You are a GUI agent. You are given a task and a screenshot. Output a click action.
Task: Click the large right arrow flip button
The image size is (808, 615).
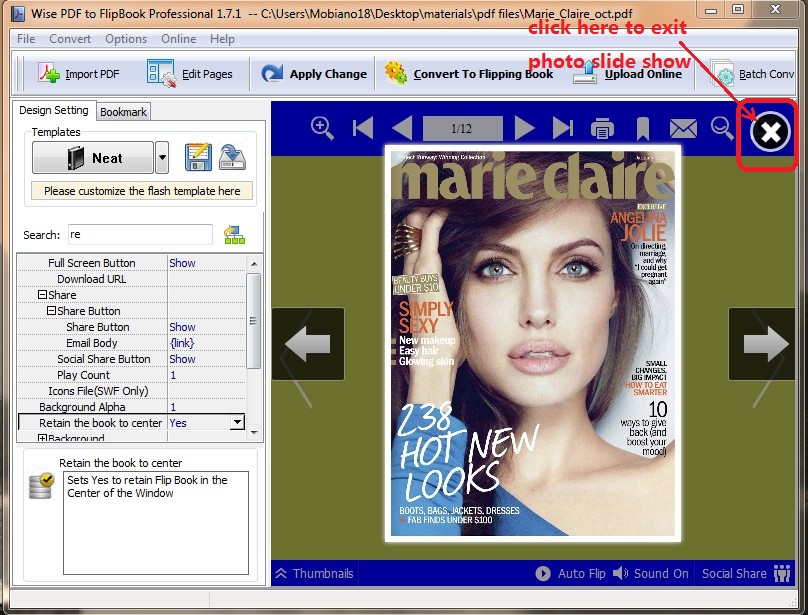pos(762,344)
